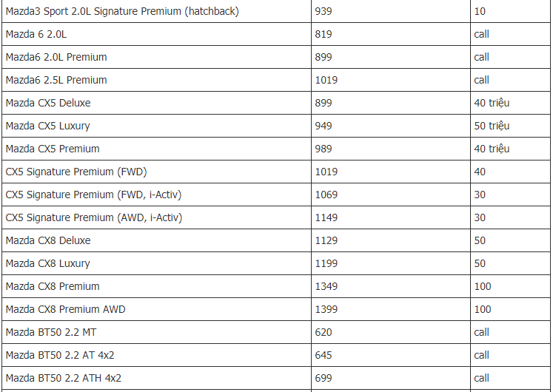This screenshot has height=392, width=553.
Task: Select CX5 Signature Premium (FWD, i-Activ) name
Action: point(93,195)
